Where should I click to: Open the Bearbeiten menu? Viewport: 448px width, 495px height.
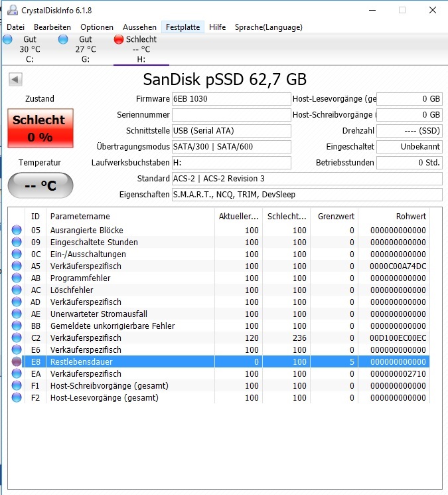pos(52,27)
